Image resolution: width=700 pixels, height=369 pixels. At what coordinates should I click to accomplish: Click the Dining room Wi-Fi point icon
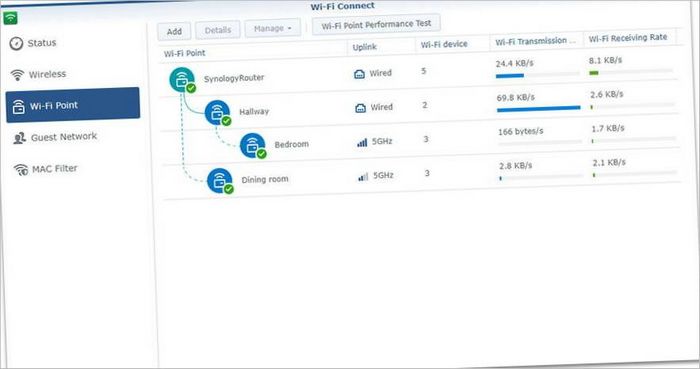[220, 181]
